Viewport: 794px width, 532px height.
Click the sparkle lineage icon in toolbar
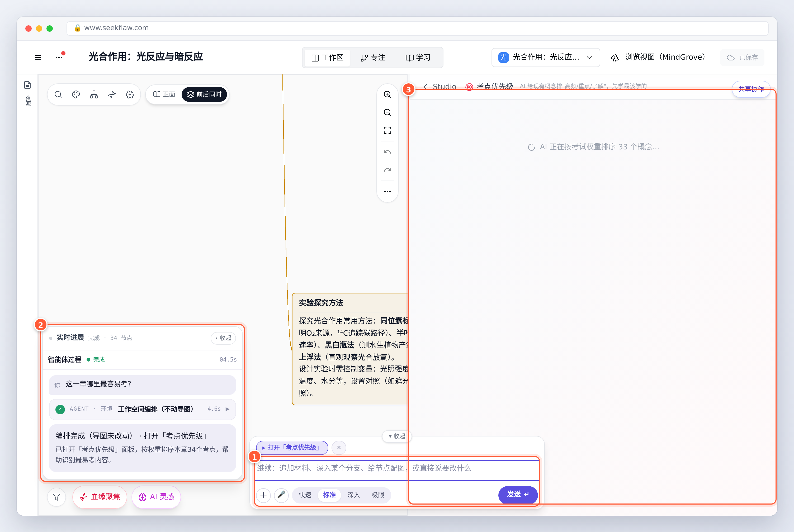(x=112, y=94)
